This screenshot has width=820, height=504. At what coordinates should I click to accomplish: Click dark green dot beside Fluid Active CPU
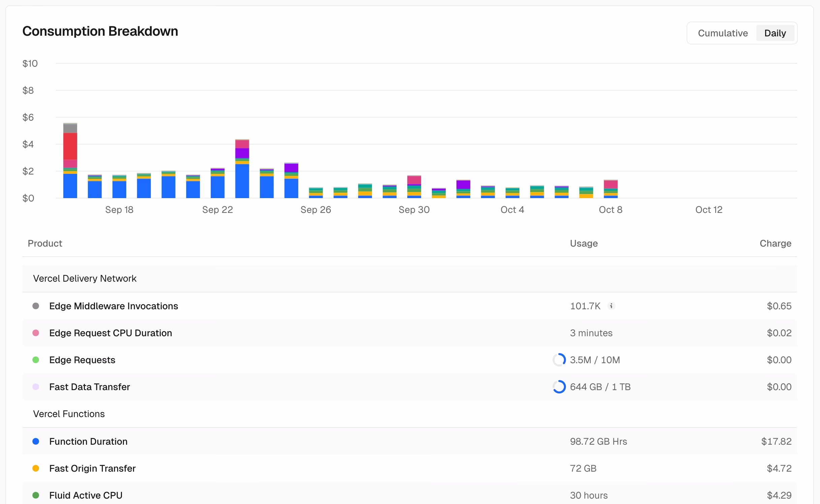(36, 495)
